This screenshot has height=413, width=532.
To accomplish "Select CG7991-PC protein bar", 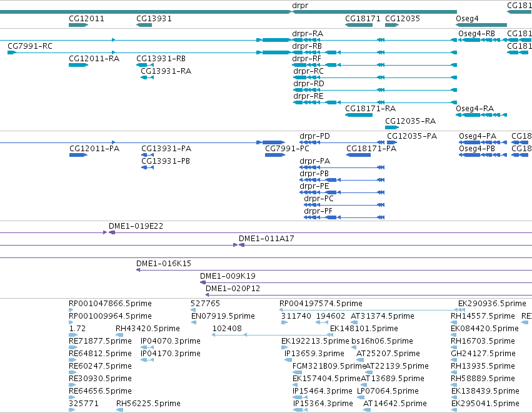I will pyautogui.click(x=275, y=155).
